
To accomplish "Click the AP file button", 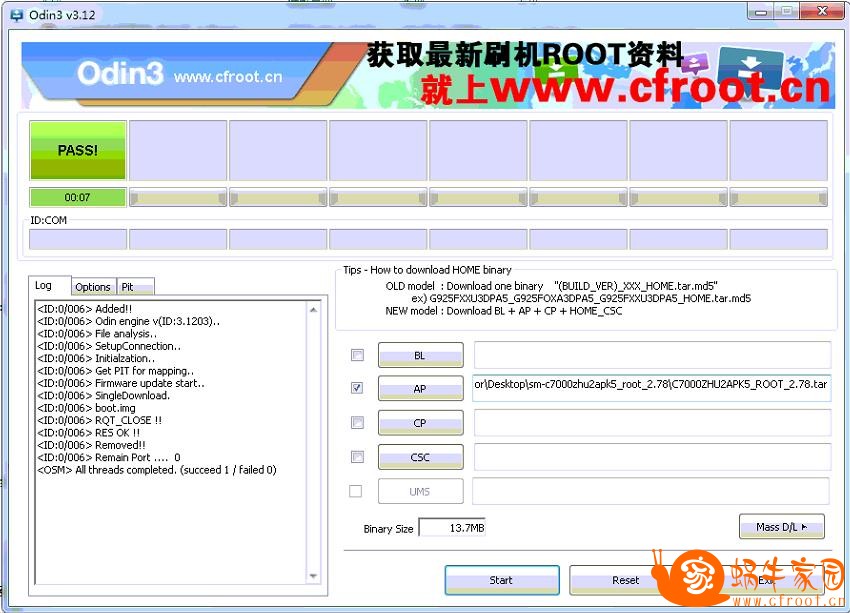I will click(x=421, y=389).
